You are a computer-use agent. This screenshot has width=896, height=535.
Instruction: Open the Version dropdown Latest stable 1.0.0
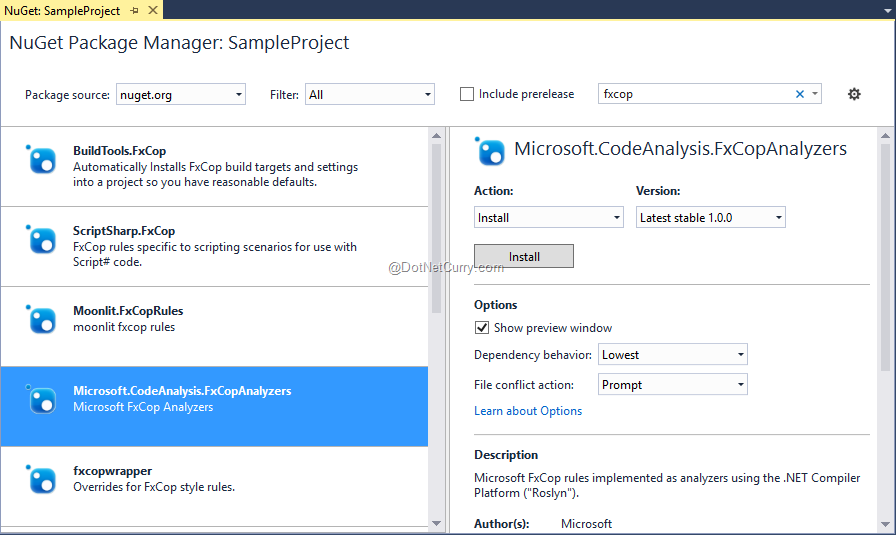(x=710, y=217)
